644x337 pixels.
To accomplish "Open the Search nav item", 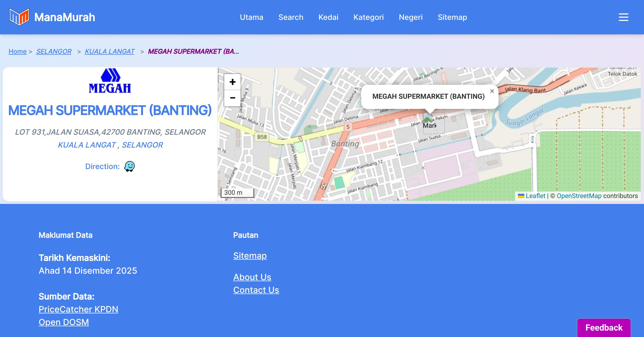I will (291, 17).
